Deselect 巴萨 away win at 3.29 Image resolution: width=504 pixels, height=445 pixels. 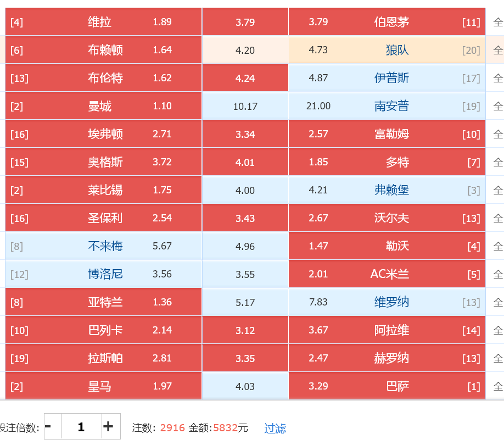coord(387,386)
